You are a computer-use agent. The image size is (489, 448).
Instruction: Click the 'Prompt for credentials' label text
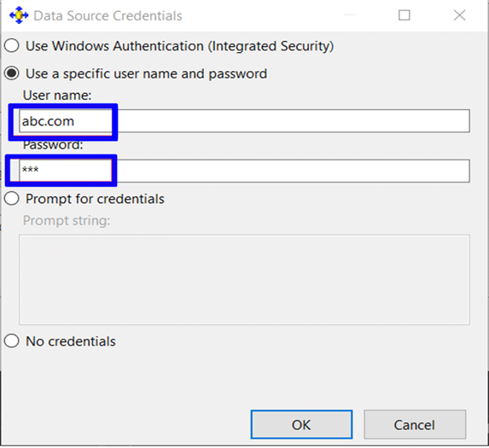click(95, 199)
